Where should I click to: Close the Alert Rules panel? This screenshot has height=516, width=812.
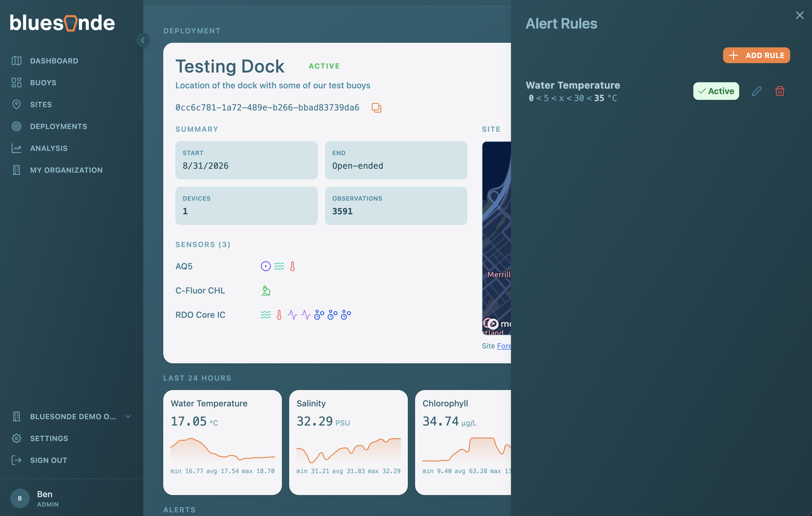pyautogui.click(x=800, y=15)
